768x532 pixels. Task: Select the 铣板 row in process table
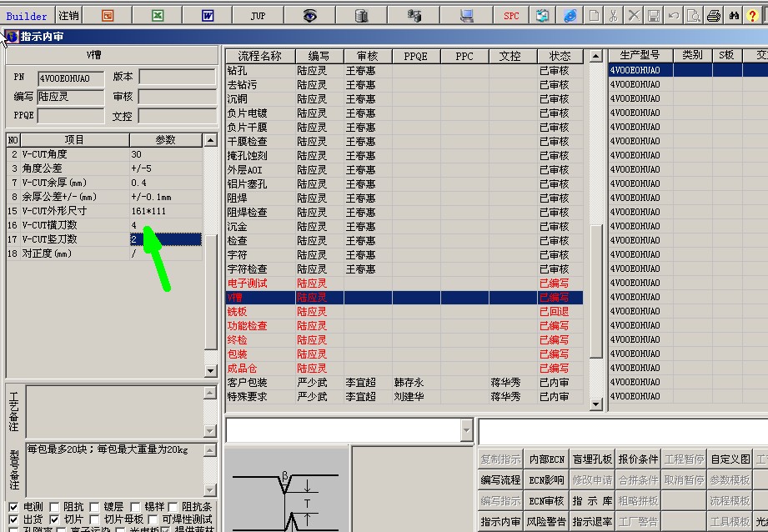(x=404, y=312)
